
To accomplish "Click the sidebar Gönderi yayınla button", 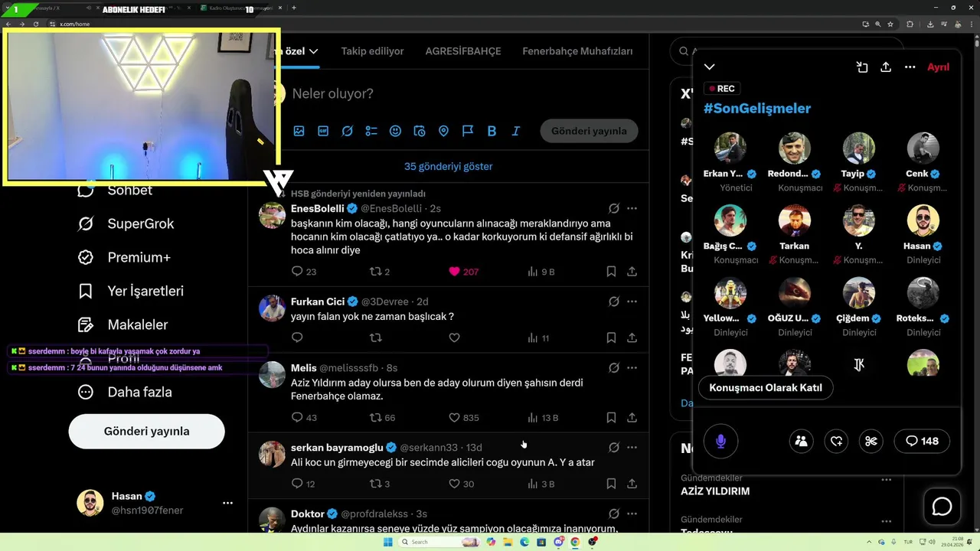I will tap(146, 431).
